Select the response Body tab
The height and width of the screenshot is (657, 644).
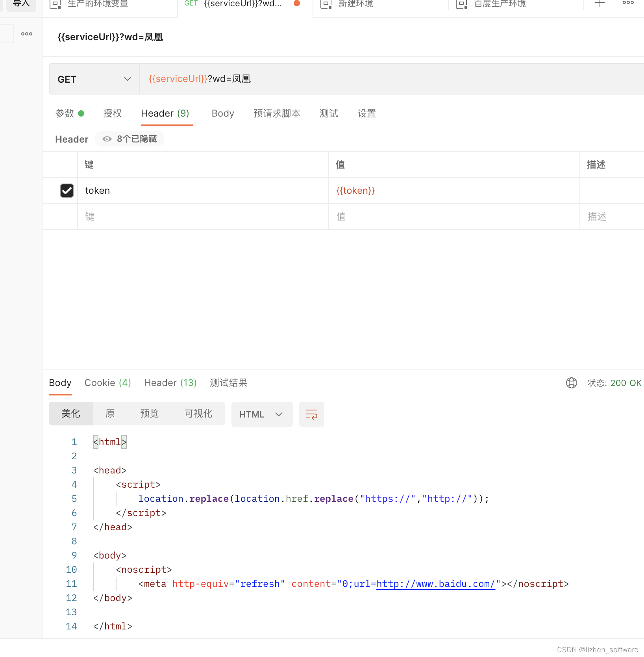60,383
